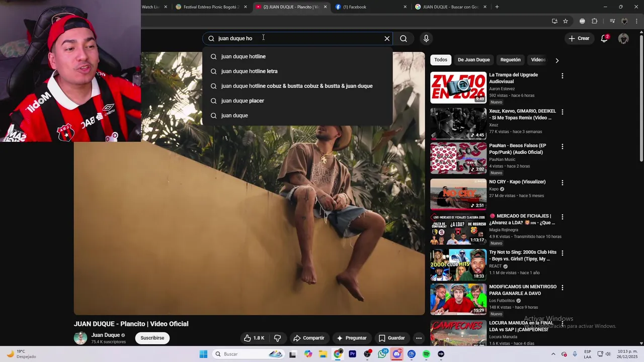Open the browser Extensions puzzle icon
Screen dimensions: 644x362
[x=595, y=21]
